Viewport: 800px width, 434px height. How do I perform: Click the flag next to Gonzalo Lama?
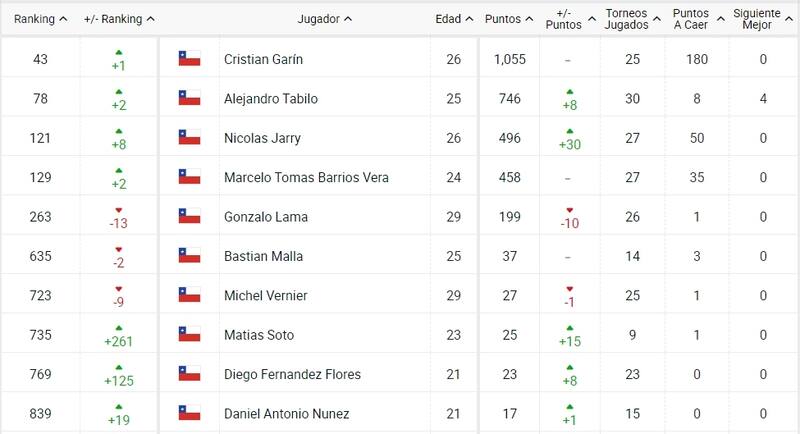pos(189,217)
